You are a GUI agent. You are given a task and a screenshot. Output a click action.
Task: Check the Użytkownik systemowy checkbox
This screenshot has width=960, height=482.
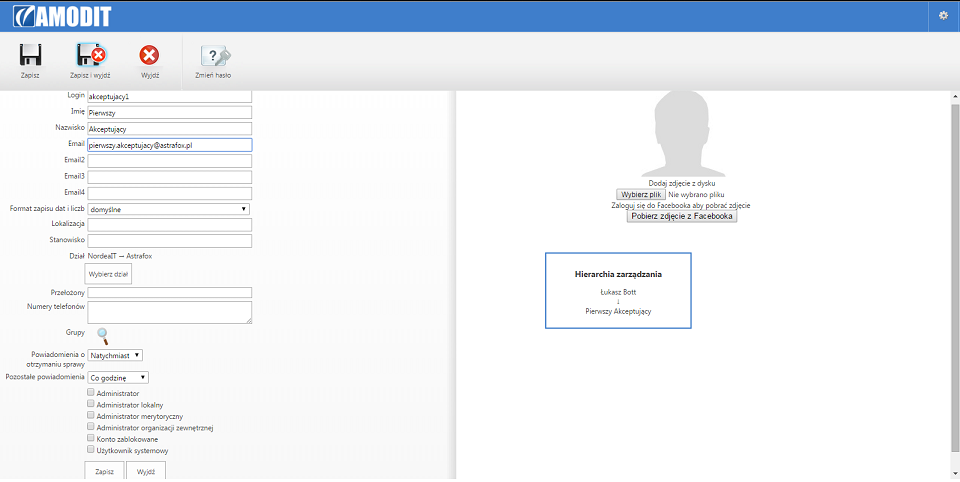click(x=91, y=450)
